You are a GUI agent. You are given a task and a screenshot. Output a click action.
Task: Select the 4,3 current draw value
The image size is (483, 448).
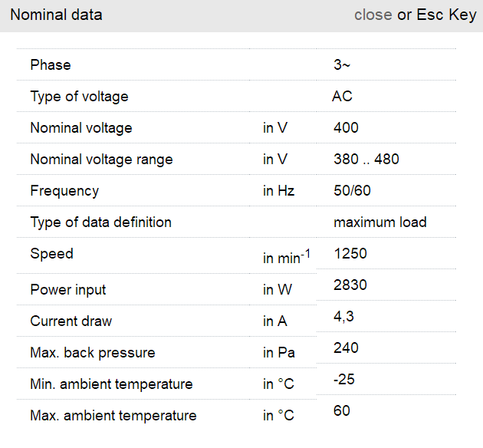pos(343,317)
